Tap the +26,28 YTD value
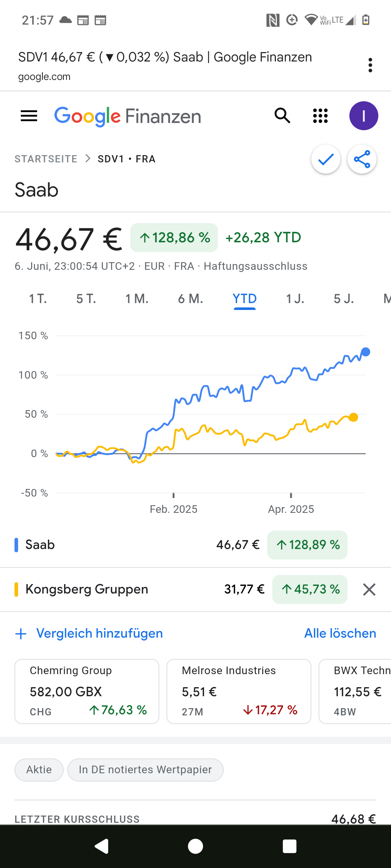 click(x=263, y=238)
